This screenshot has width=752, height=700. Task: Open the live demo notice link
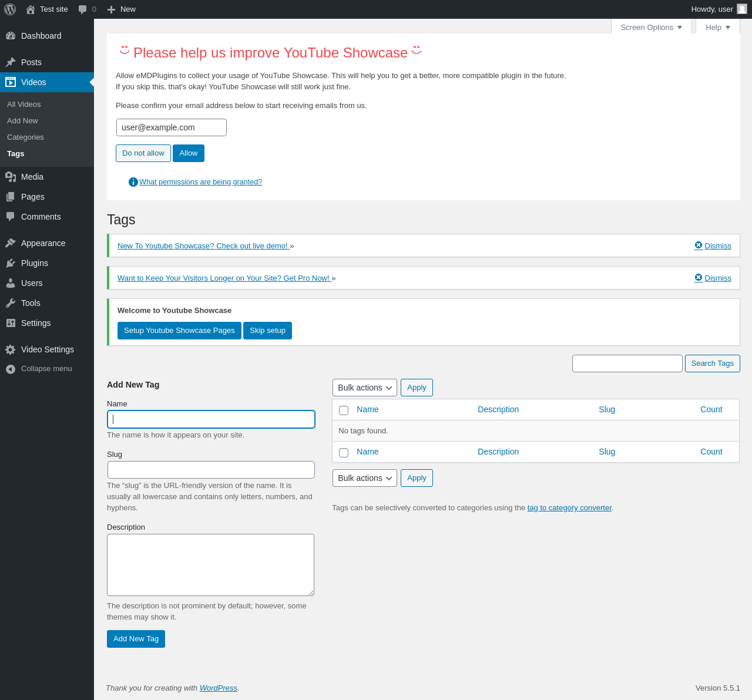[203, 246]
